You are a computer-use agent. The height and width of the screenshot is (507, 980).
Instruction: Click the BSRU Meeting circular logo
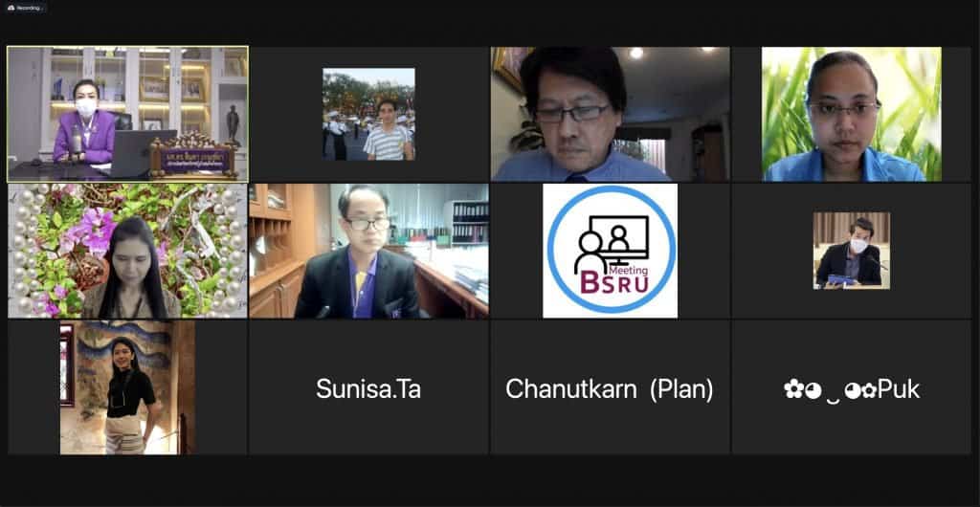(610, 251)
